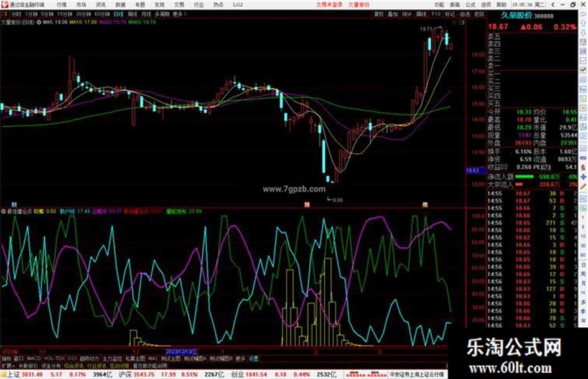This screenshot has height=379, width=588.
Task: Click the 日 period icon in right sidebar
Action: [583, 265]
